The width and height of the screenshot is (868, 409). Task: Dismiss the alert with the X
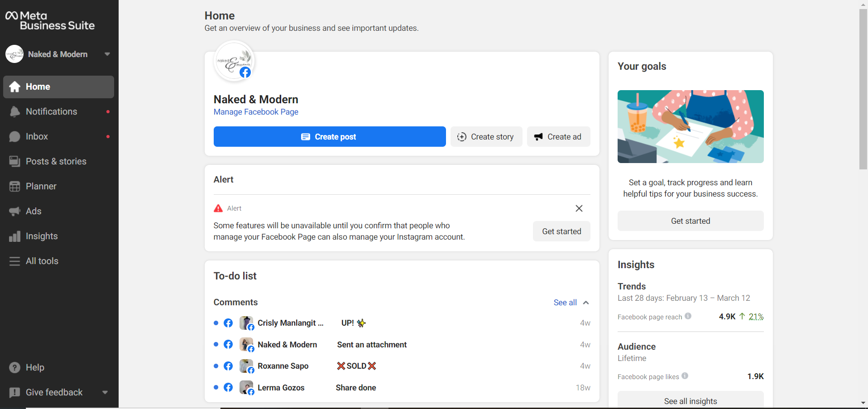pos(579,208)
